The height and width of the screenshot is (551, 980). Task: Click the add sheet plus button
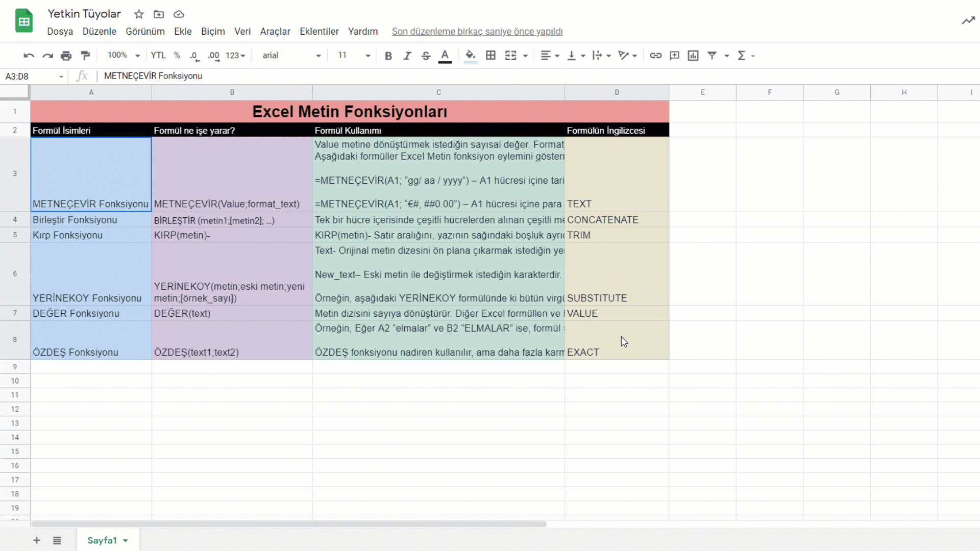[x=36, y=540]
